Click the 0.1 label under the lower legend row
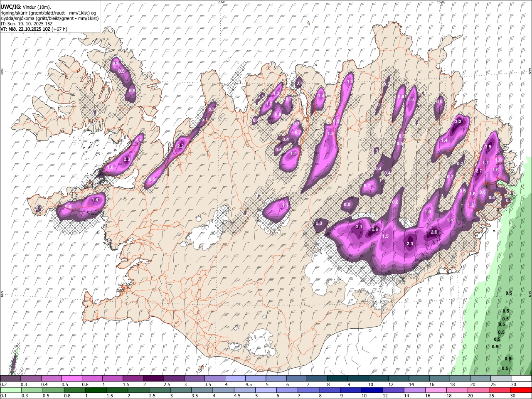532x399 pixels. pos(3,396)
